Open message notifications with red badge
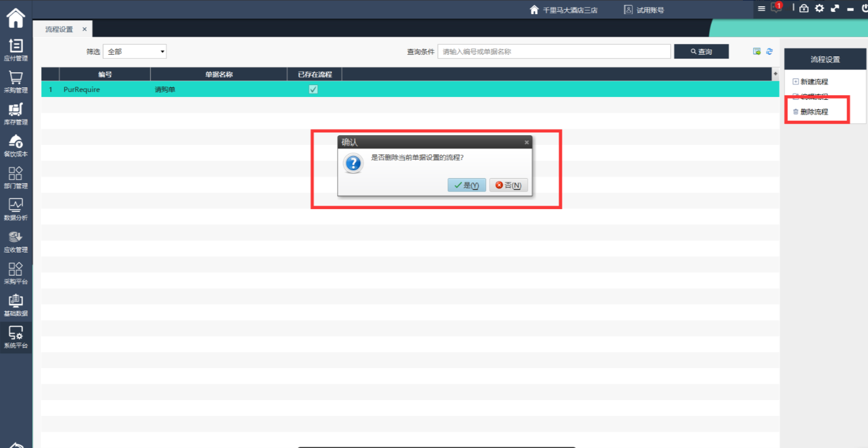The width and height of the screenshot is (868, 448). 777,8
